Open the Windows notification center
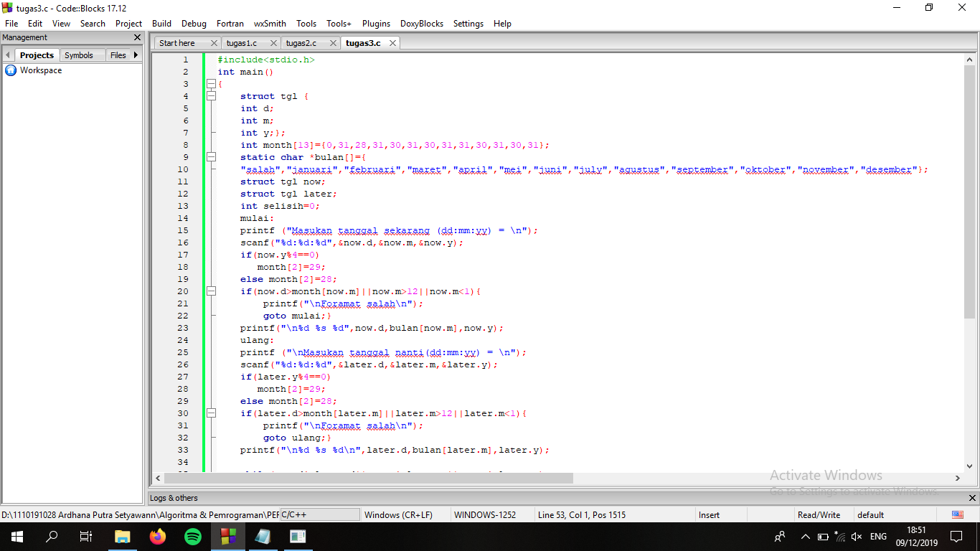The height and width of the screenshot is (551, 980). click(956, 537)
